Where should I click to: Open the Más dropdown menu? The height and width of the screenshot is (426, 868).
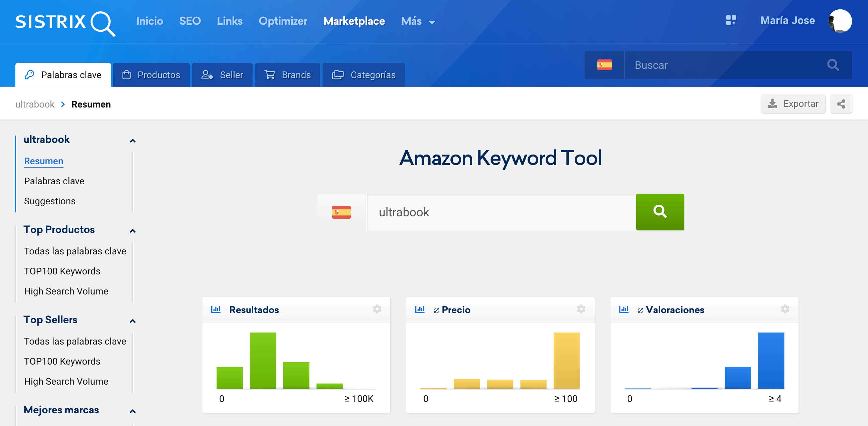coord(418,21)
